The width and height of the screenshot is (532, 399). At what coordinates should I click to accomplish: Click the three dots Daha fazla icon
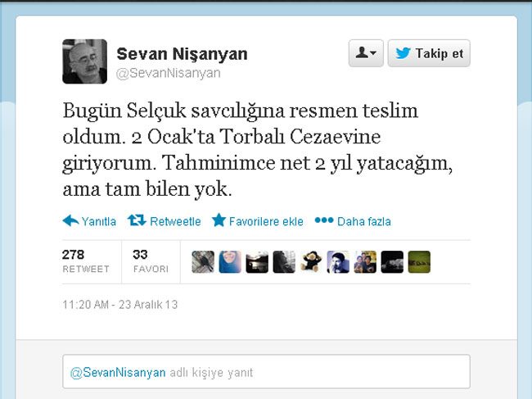324,220
